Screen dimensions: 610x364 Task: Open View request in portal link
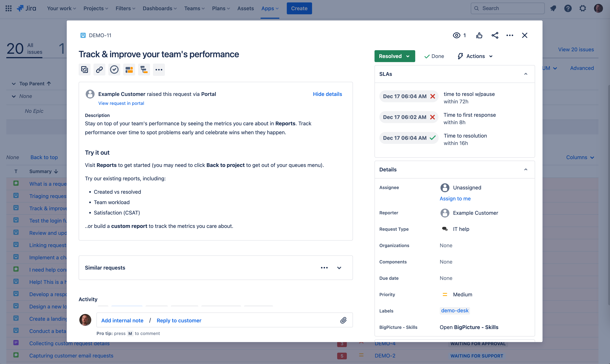[x=121, y=103]
